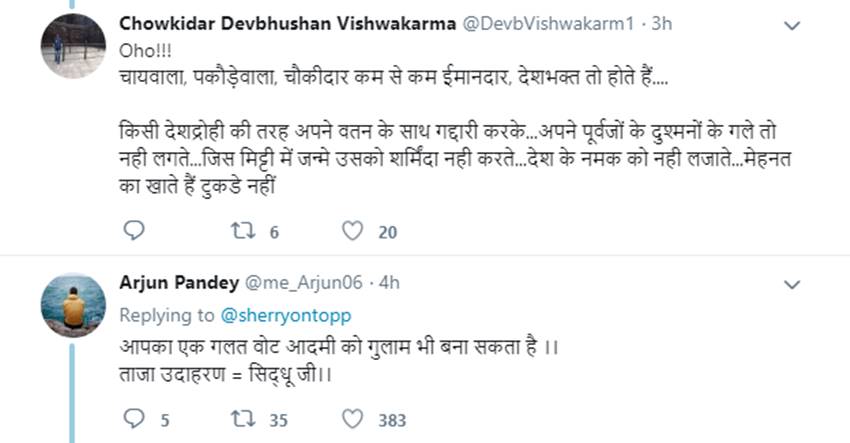Click the heart icon on Devbhushan's tweet
Screen dimensions: 850x443
(352, 231)
